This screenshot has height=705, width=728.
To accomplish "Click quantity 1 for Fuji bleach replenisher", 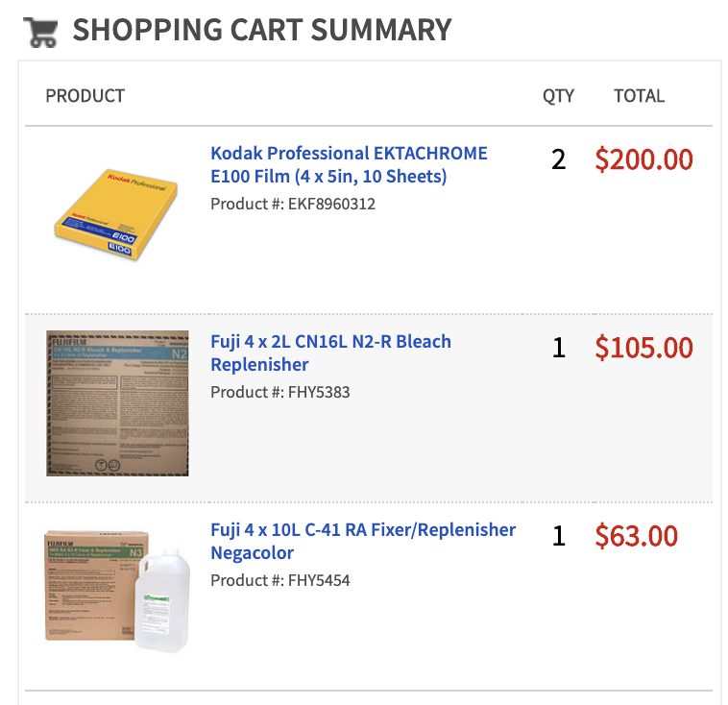I will tap(559, 348).
